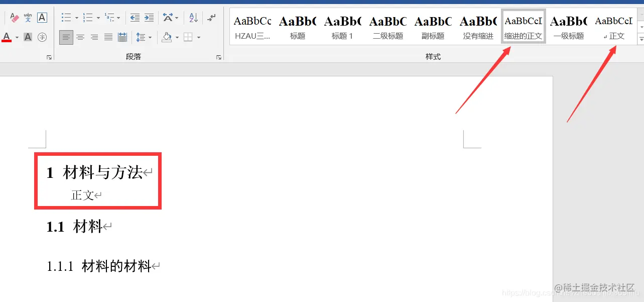Open the Paragraph settings dialog launcher

point(219,57)
